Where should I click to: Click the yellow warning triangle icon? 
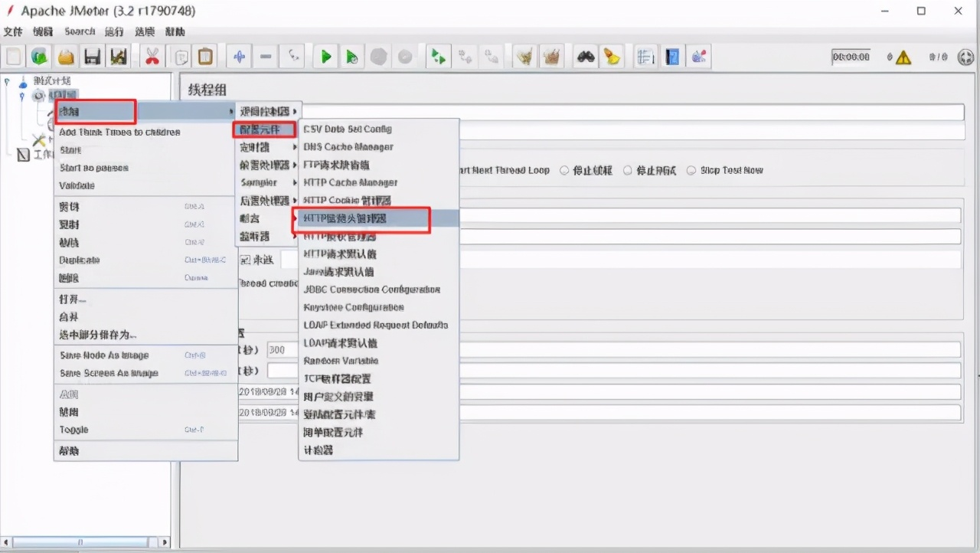pyautogui.click(x=903, y=57)
